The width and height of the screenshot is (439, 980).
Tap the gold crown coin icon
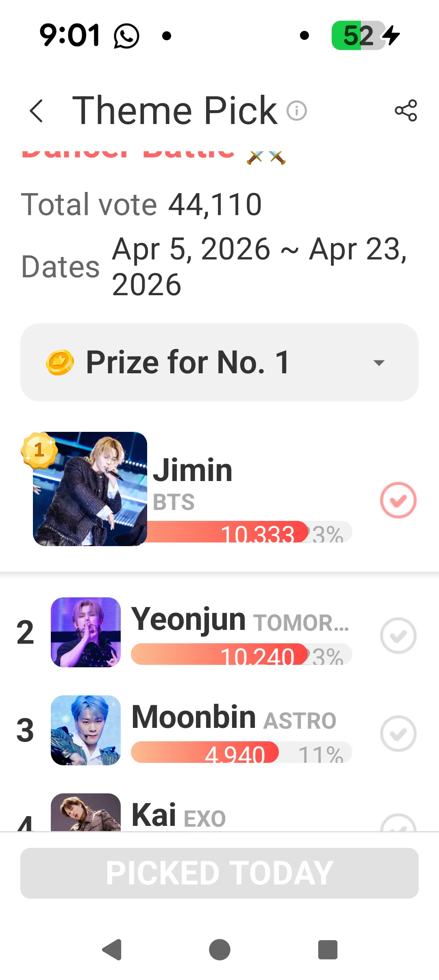pos(60,362)
